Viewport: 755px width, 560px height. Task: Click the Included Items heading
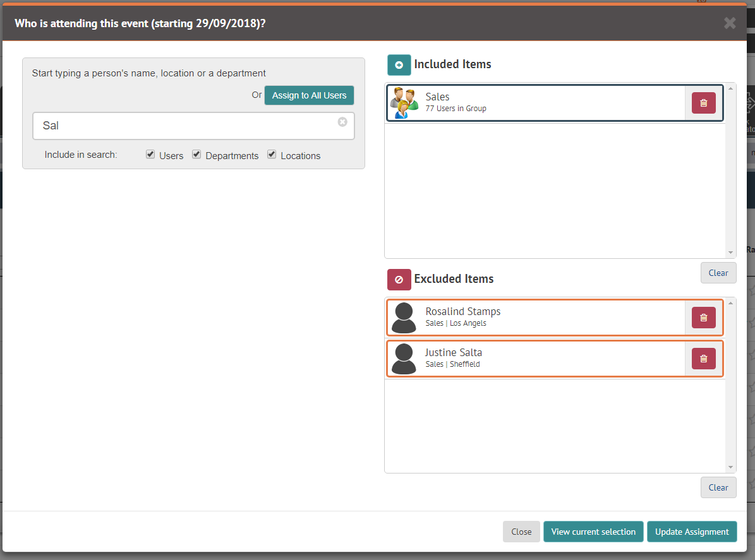[452, 64]
